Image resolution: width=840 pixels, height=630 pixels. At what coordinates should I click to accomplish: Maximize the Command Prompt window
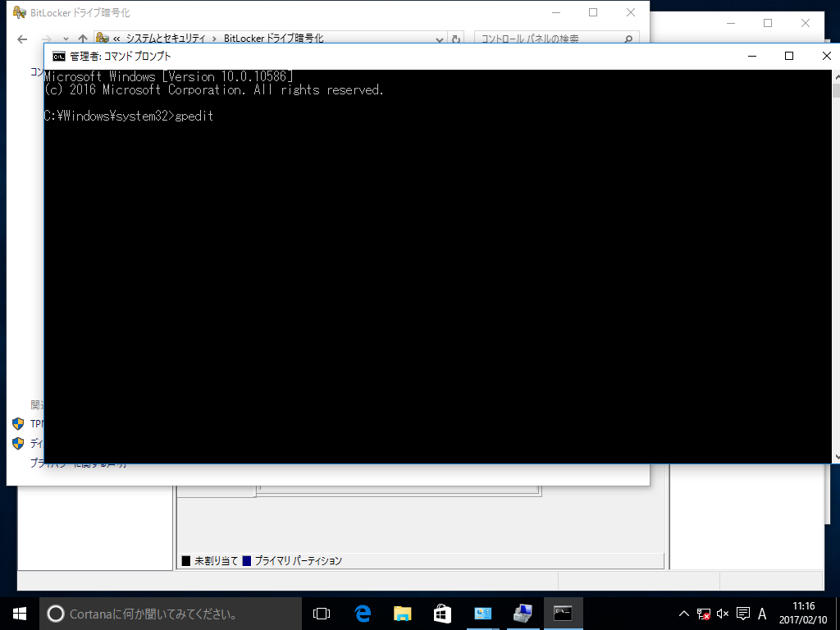coord(789,57)
